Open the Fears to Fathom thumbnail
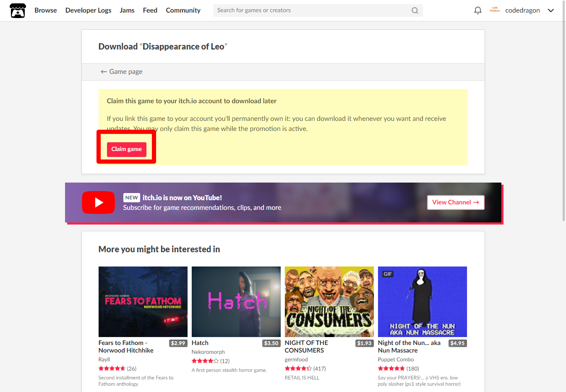The width and height of the screenshot is (566, 392). click(143, 302)
